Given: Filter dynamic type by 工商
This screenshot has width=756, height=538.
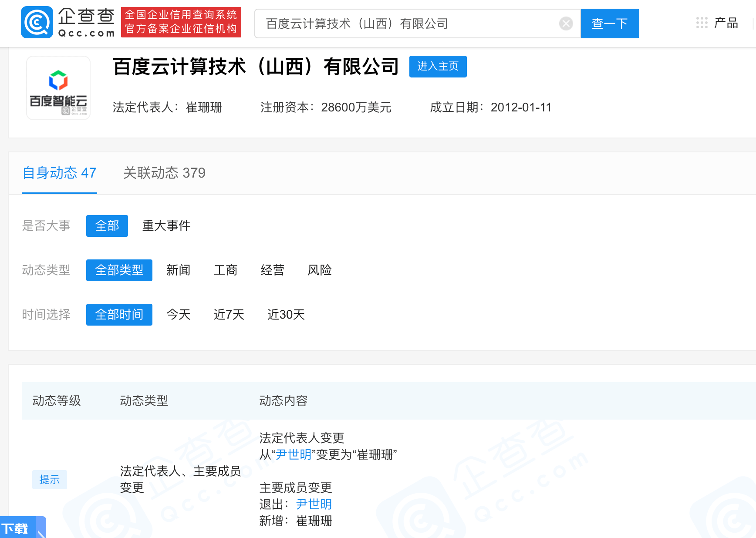Looking at the screenshot, I should click(x=225, y=270).
